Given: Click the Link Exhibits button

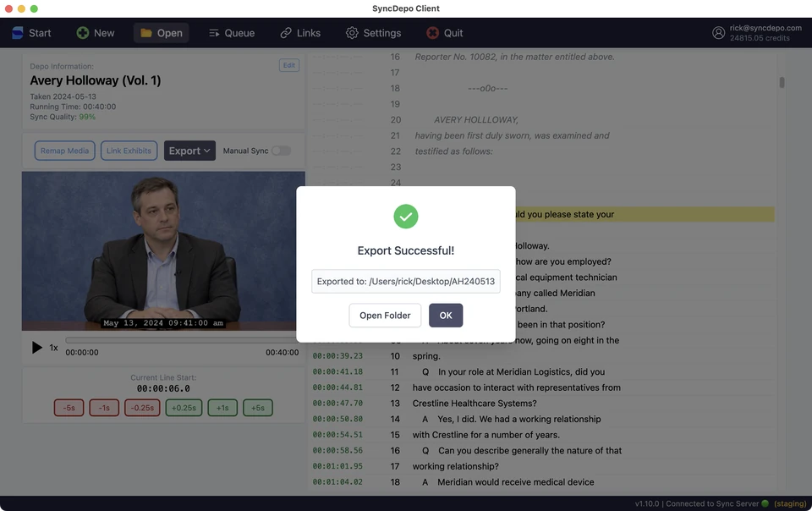Looking at the screenshot, I should (129, 151).
